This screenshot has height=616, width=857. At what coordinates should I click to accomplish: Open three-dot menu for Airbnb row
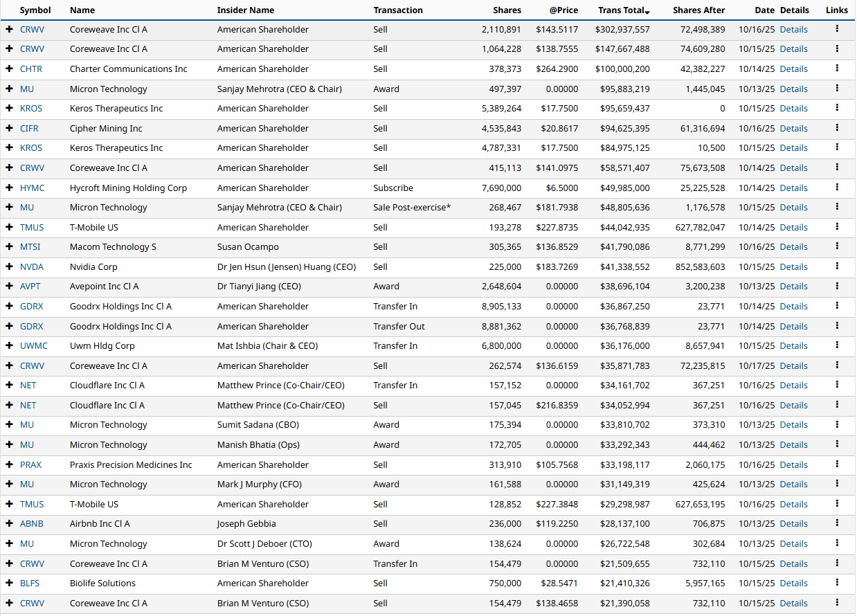point(837,523)
